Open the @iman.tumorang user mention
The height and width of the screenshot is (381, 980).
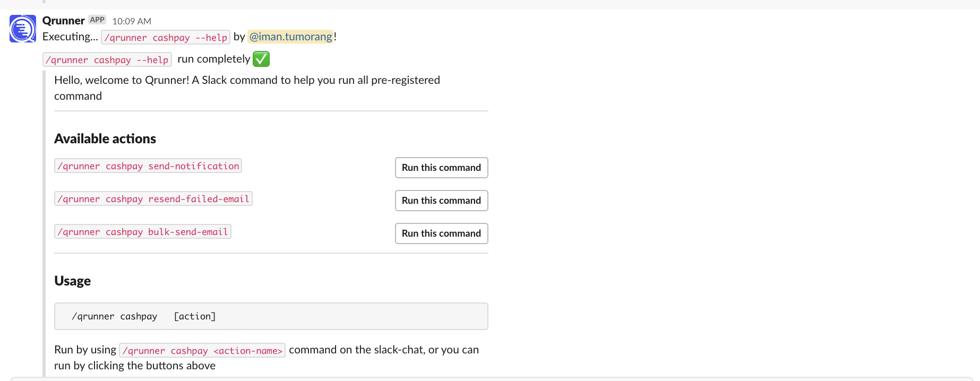click(291, 37)
